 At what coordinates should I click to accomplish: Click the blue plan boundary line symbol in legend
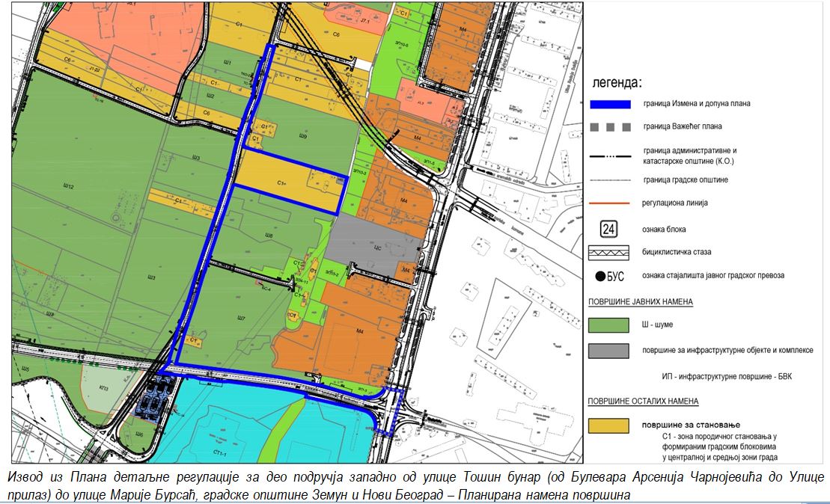[x=608, y=104]
